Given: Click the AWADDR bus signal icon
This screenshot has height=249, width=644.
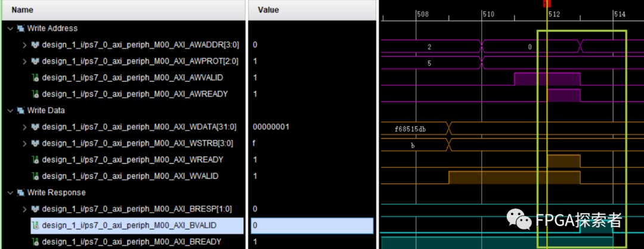Looking at the screenshot, I should tap(36, 45).
